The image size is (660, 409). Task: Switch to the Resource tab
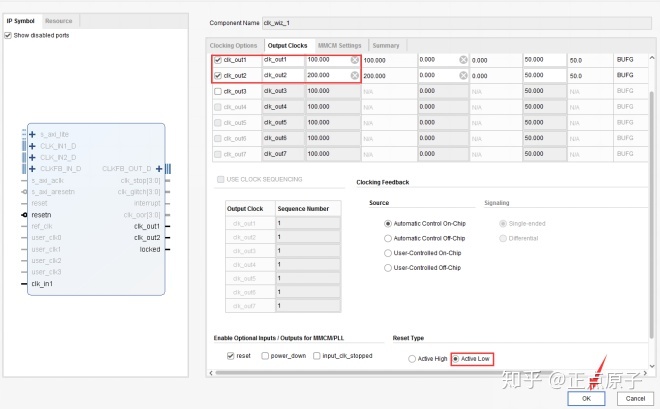[x=59, y=21]
